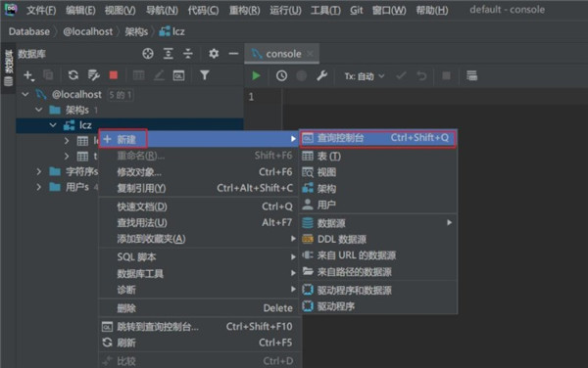This screenshot has height=368, width=588.
Task: Click the duplicate icon in database toolbar
Action: (x=48, y=75)
